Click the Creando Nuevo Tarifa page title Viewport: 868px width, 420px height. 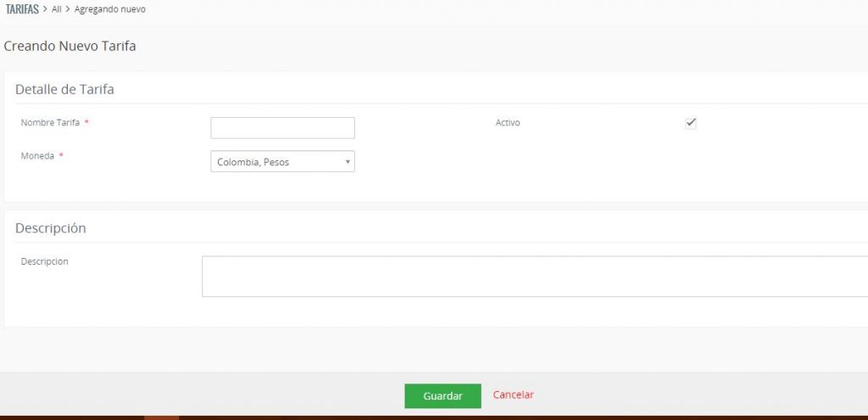70,47
